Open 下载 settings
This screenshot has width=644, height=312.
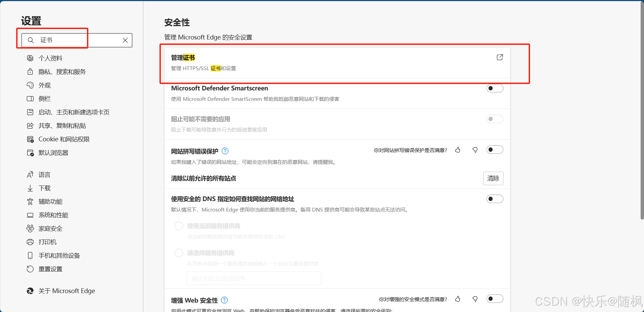45,188
